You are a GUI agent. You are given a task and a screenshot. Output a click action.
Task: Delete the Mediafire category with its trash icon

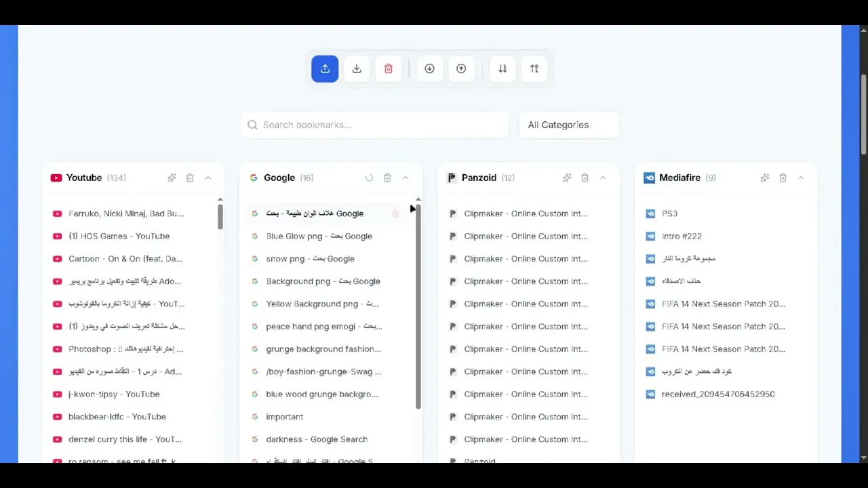pos(783,178)
